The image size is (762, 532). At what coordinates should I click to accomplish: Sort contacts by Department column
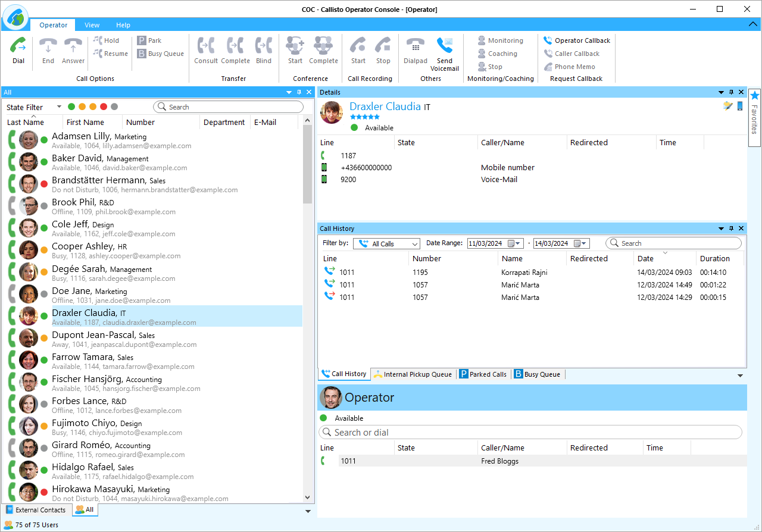(224, 122)
